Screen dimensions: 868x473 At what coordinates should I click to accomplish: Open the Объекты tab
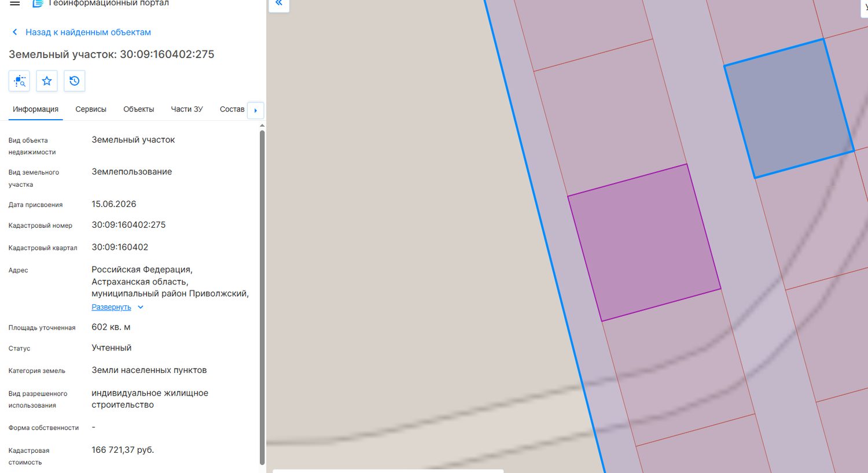tap(138, 109)
